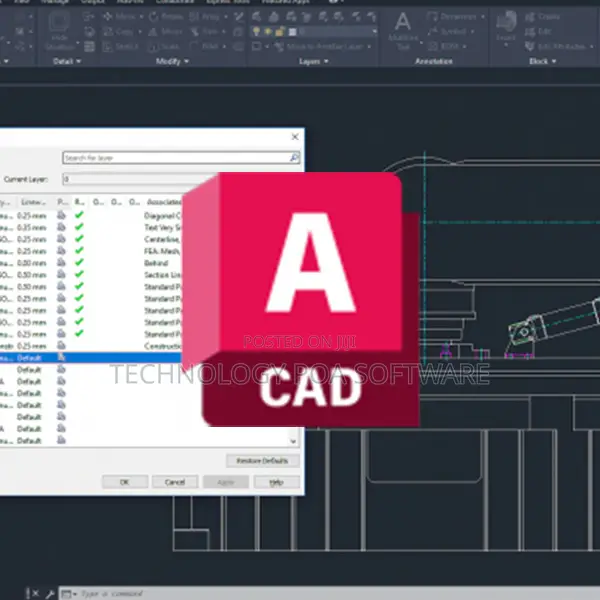This screenshot has height=600, width=600.
Task: Click the Edit Attributes tool
Action: point(555,47)
